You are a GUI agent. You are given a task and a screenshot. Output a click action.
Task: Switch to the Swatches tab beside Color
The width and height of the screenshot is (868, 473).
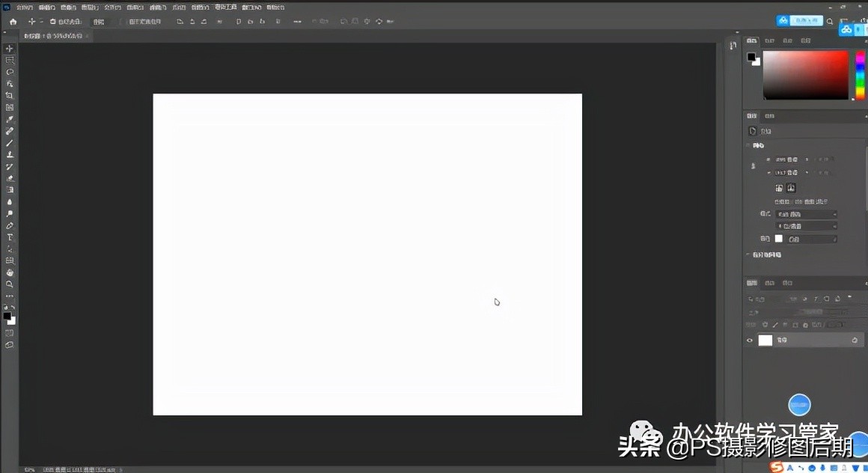(770, 40)
